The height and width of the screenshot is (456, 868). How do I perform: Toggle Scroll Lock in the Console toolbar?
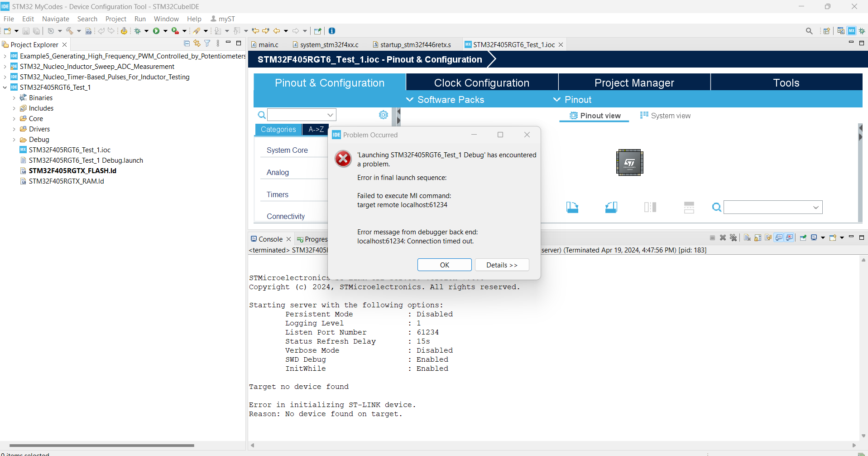click(x=757, y=237)
